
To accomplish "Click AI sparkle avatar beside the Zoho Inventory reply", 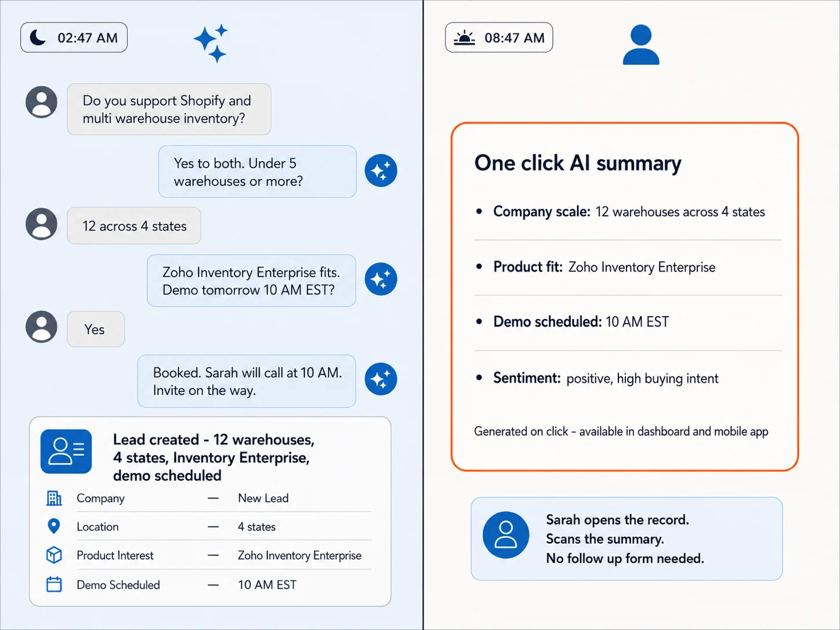I will 381,279.
